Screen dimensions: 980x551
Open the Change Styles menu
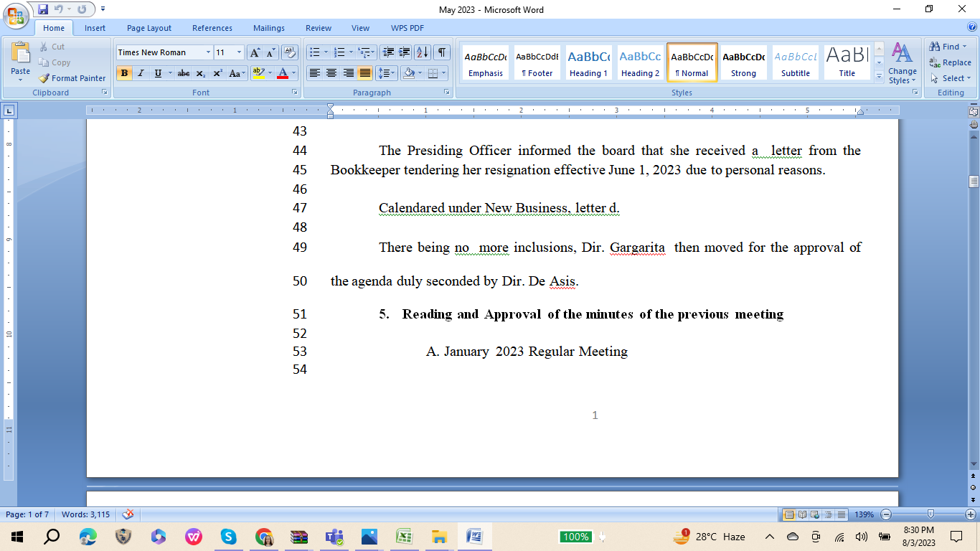pyautogui.click(x=902, y=63)
